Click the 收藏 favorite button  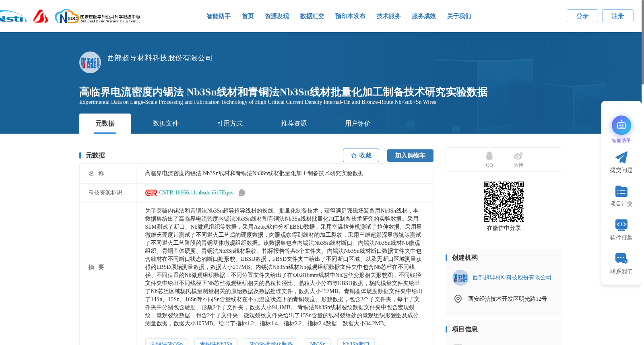pyautogui.click(x=361, y=155)
